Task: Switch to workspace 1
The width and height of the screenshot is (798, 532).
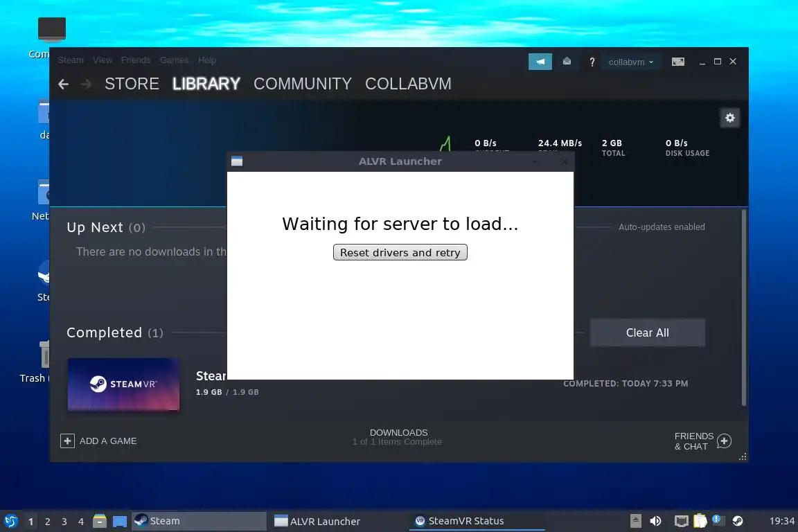Action: (x=31, y=522)
